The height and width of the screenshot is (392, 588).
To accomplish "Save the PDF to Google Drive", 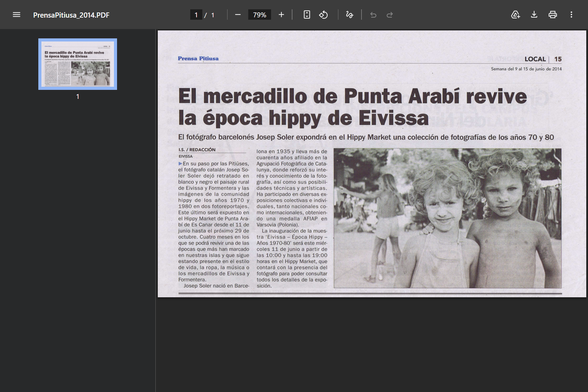I will (x=515, y=15).
